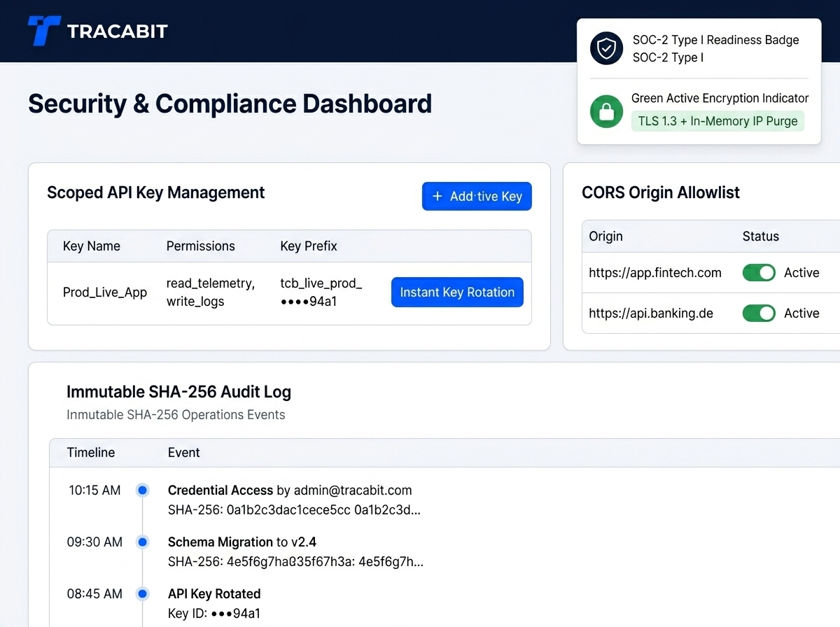Click the SOC-2 shield badge icon
Screen dimensions: 840x627
click(606, 48)
